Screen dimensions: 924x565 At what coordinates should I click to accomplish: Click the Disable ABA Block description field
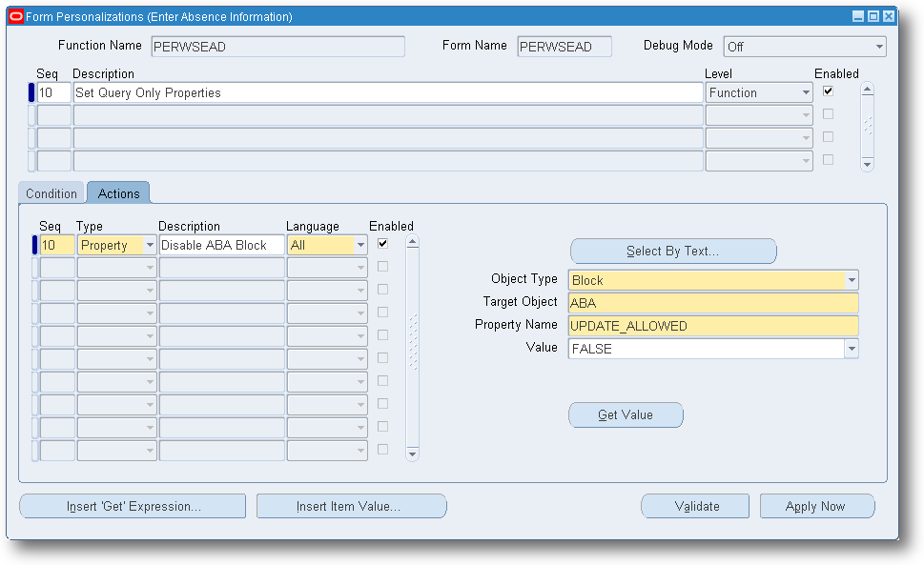tap(221, 245)
